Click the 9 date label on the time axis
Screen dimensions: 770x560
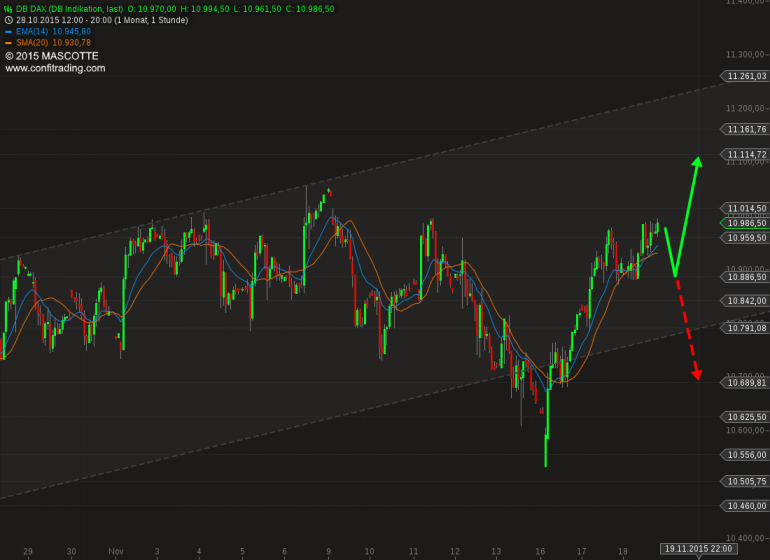[329, 551]
